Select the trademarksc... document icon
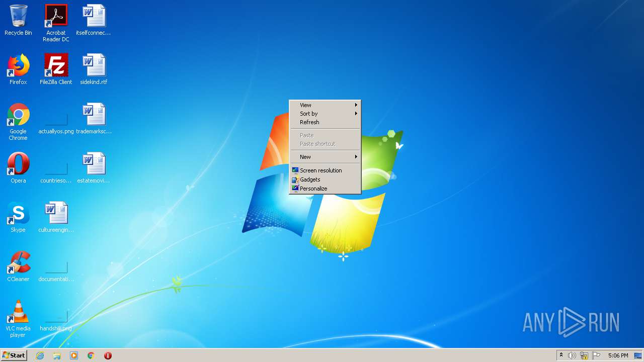The height and width of the screenshot is (362, 644). point(94,119)
